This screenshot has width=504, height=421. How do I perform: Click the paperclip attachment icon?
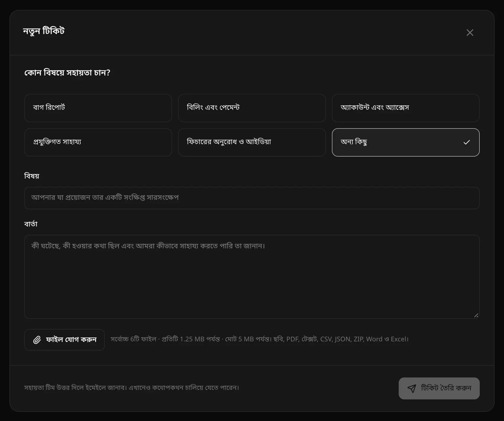coord(37,340)
